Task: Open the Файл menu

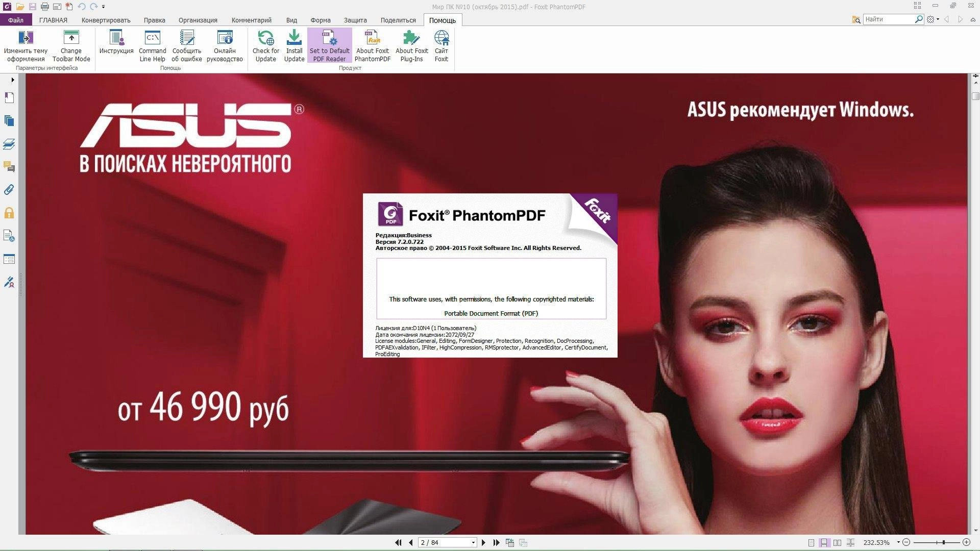Action: tap(16, 20)
